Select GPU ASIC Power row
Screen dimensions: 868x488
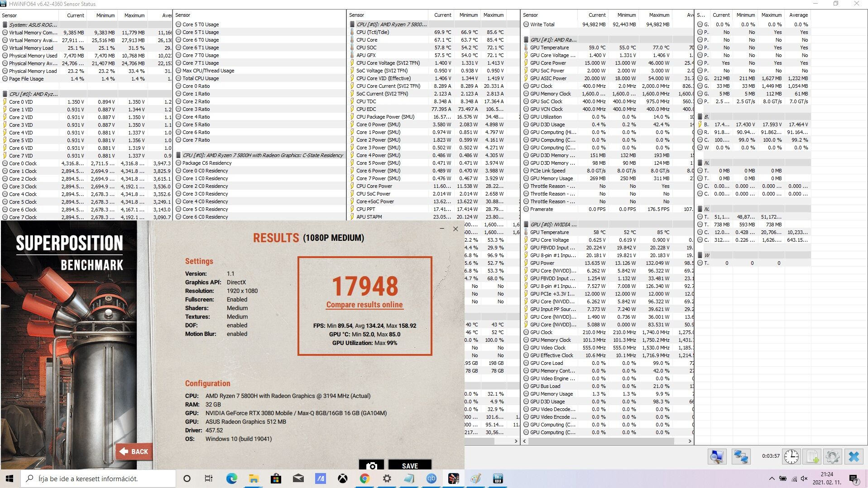tap(608, 78)
